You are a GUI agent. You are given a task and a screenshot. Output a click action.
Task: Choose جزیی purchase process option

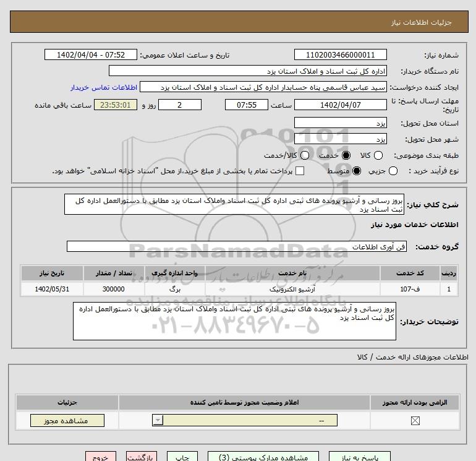(x=393, y=171)
